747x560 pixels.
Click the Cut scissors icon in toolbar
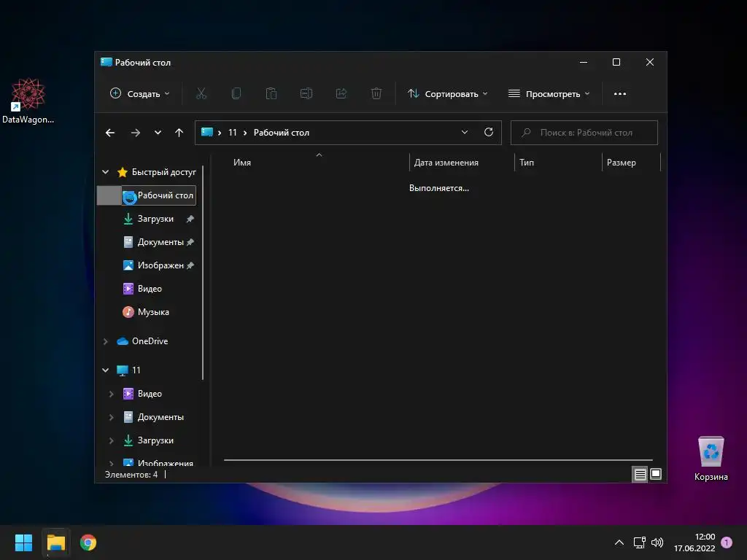point(201,94)
